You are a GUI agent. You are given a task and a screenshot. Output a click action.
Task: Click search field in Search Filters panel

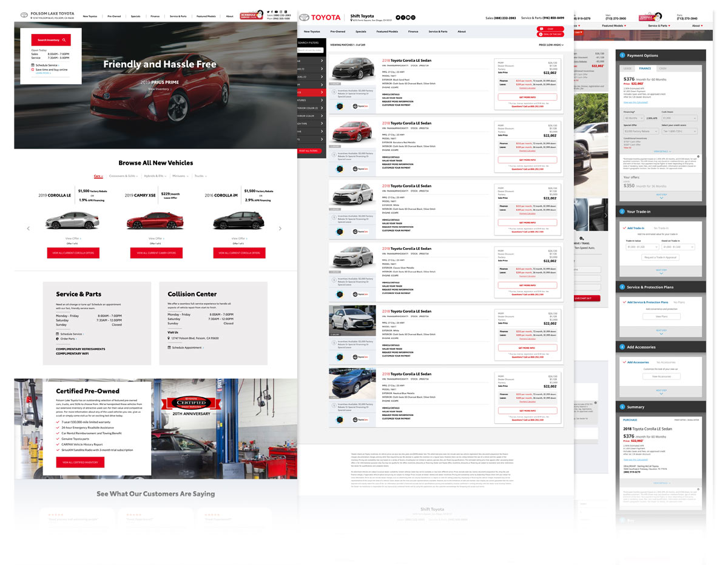pyautogui.click(x=312, y=51)
